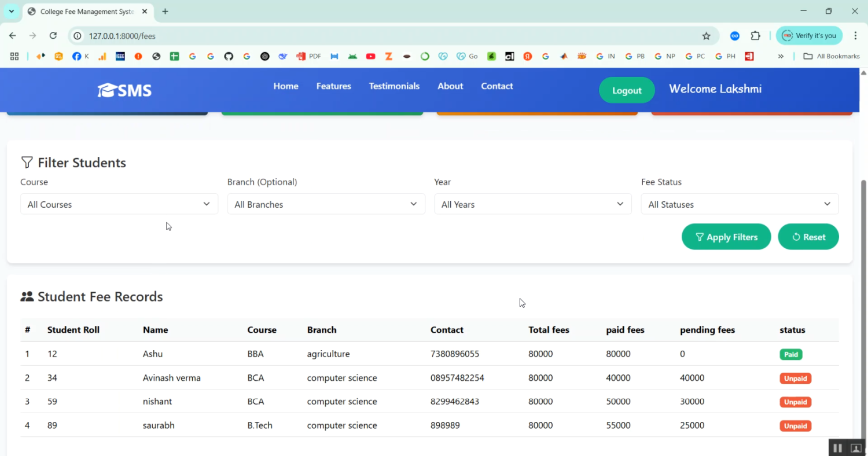Click the Logout button

[627, 90]
